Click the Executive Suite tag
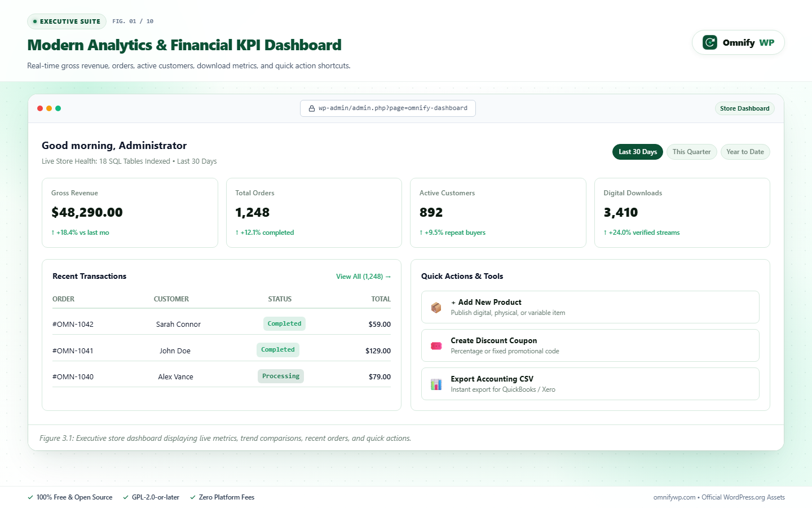The width and height of the screenshot is (812, 508). click(67, 21)
